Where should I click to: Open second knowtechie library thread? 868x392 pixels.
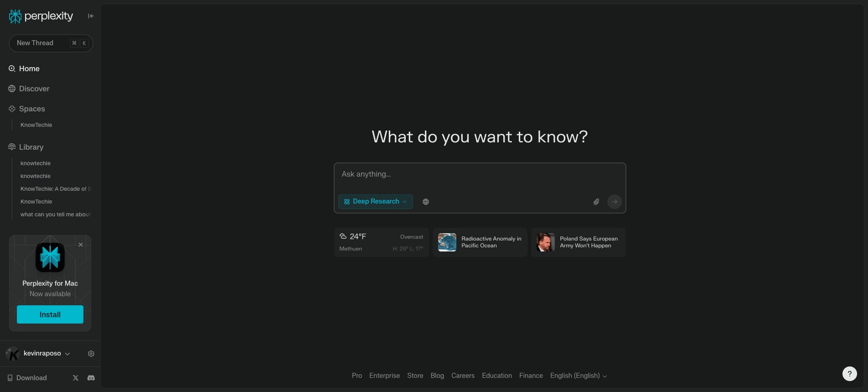point(36,176)
